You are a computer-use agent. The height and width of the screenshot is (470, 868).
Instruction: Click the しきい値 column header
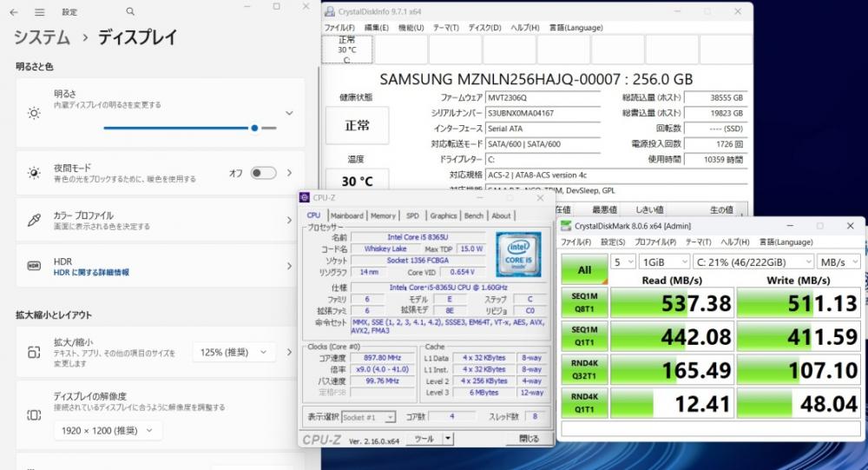click(648, 210)
